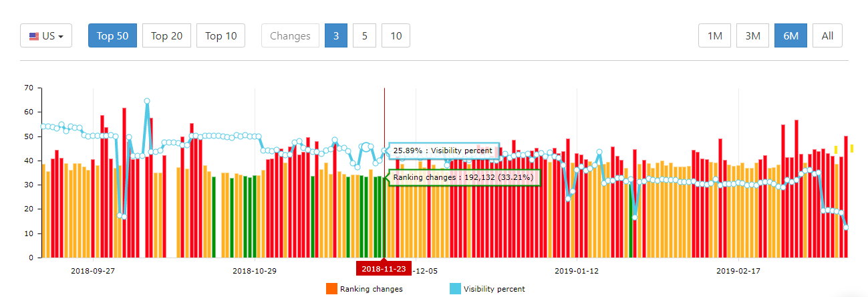The height and width of the screenshot is (297, 868).
Task: Set changes threshold to 10
Action: pyautogui.click(x=396, y=36)
